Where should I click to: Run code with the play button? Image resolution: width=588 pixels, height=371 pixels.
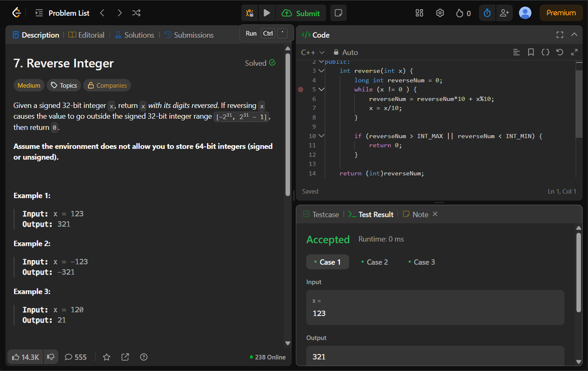(267, 13)
